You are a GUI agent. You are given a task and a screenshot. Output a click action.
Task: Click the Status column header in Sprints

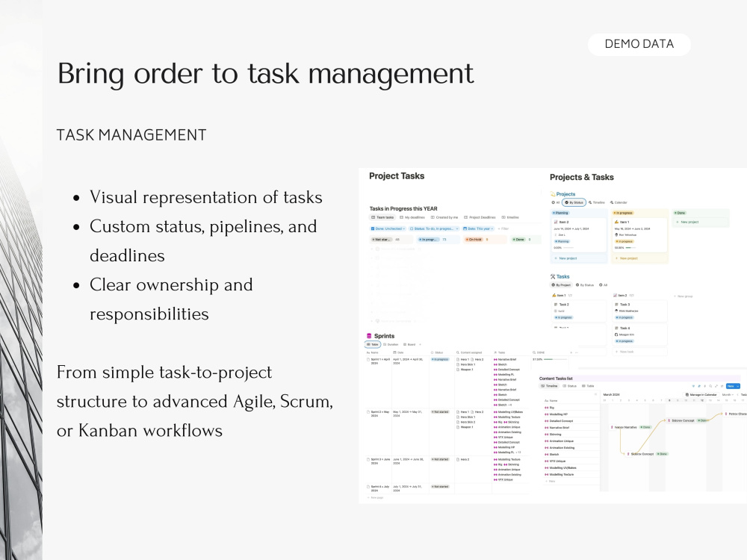click(x=437, y=353)
